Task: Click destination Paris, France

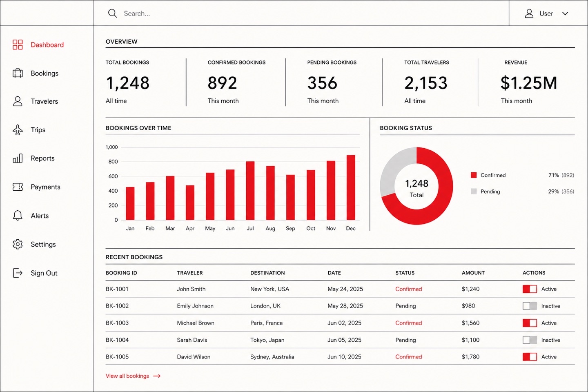Action: tap(266, 323)
